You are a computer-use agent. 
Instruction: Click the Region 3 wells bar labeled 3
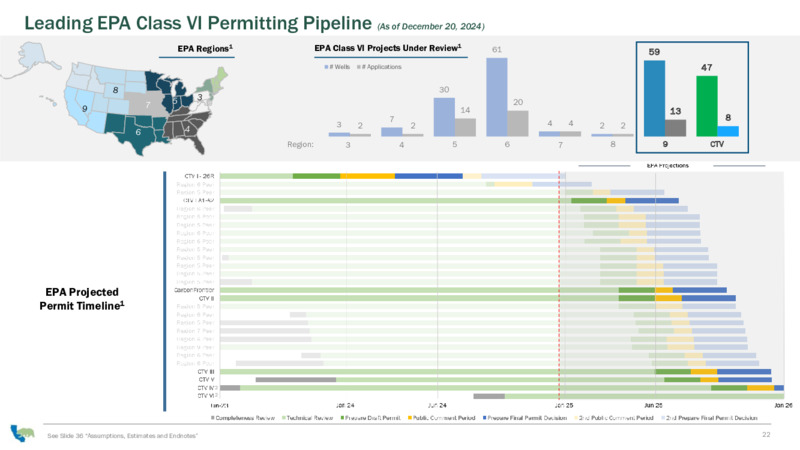339,134
